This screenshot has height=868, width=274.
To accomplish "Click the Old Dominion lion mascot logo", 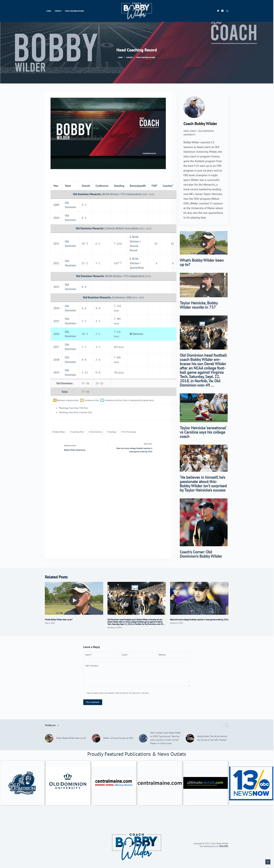I will point(22,783).
